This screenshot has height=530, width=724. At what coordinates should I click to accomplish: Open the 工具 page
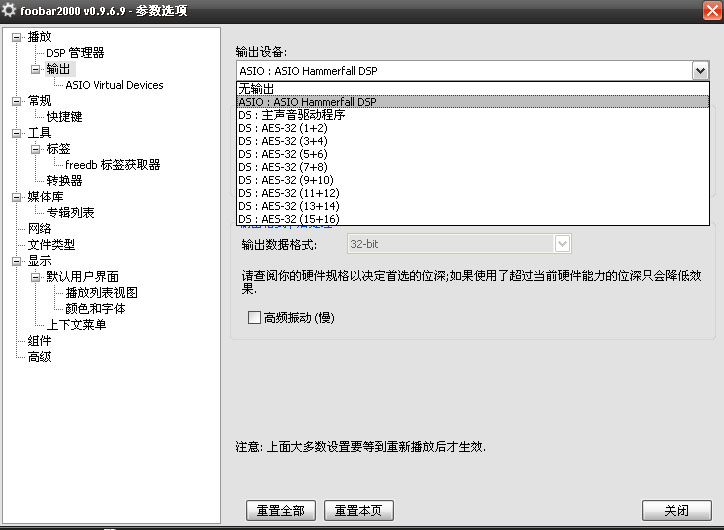click(x=39, y=133)
